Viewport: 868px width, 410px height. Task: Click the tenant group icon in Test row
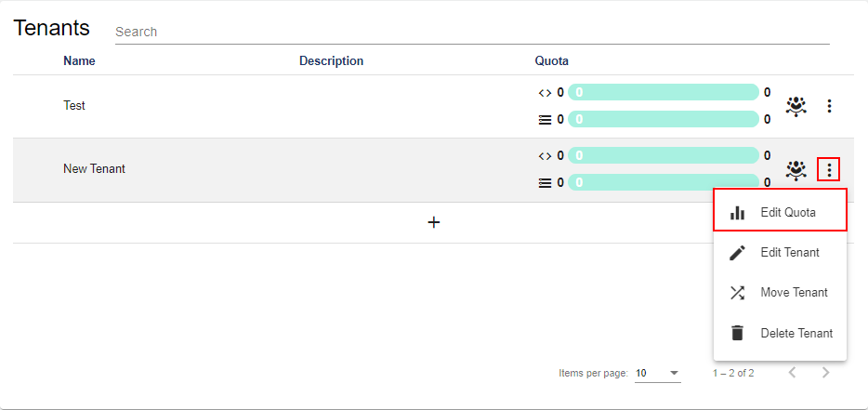tap(796, 106)
